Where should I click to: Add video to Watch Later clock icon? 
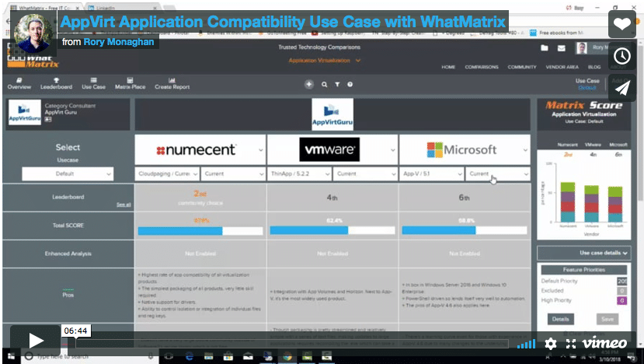tap(621, 56)
